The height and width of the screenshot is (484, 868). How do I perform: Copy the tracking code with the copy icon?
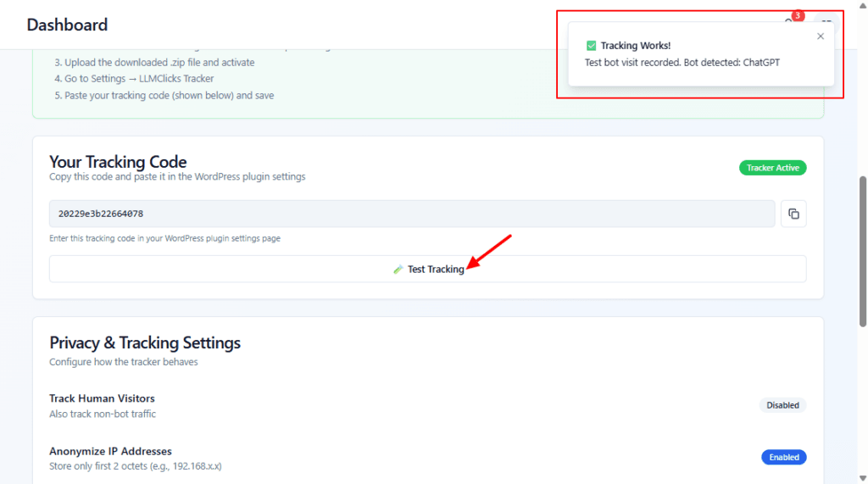(793, 214)
